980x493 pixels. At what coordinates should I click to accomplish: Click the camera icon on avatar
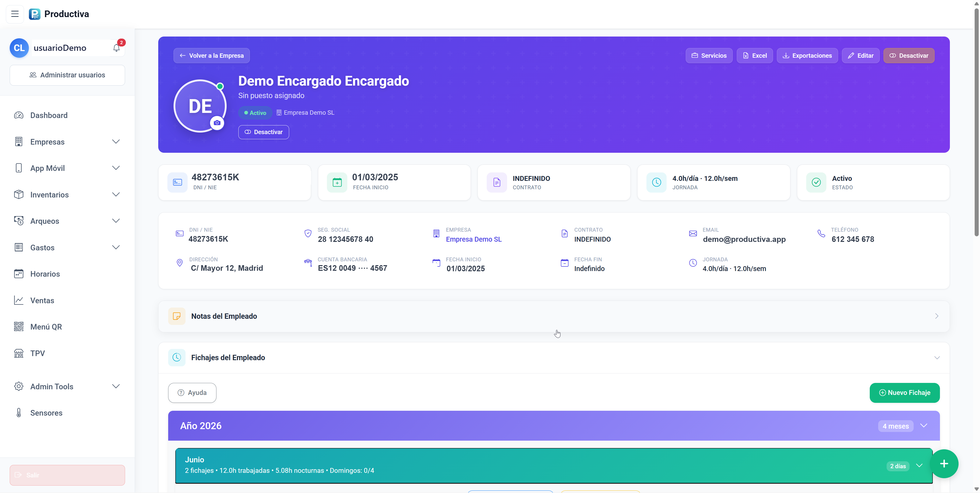click(217, 123)
